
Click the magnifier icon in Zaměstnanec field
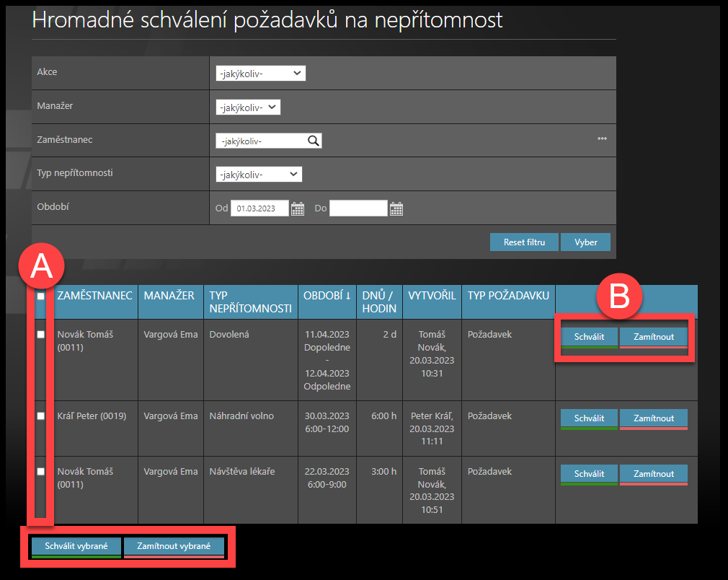[313, 141]
